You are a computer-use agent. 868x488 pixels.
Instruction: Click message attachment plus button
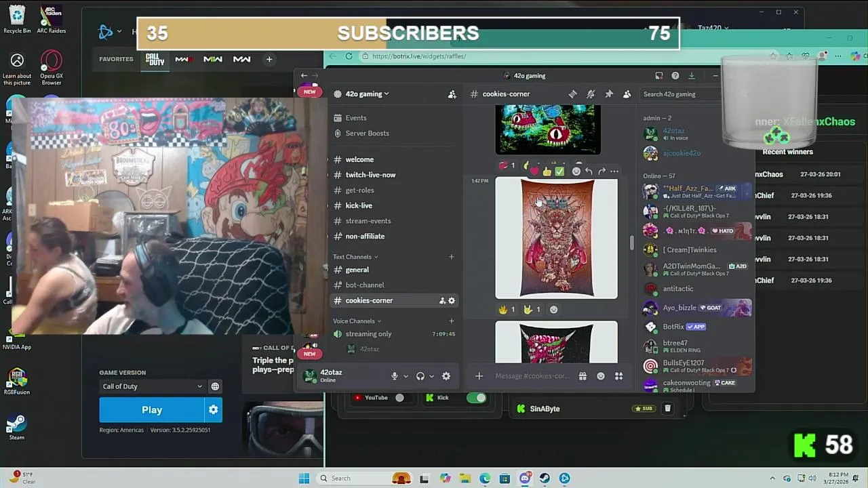[x=479, y=376]
